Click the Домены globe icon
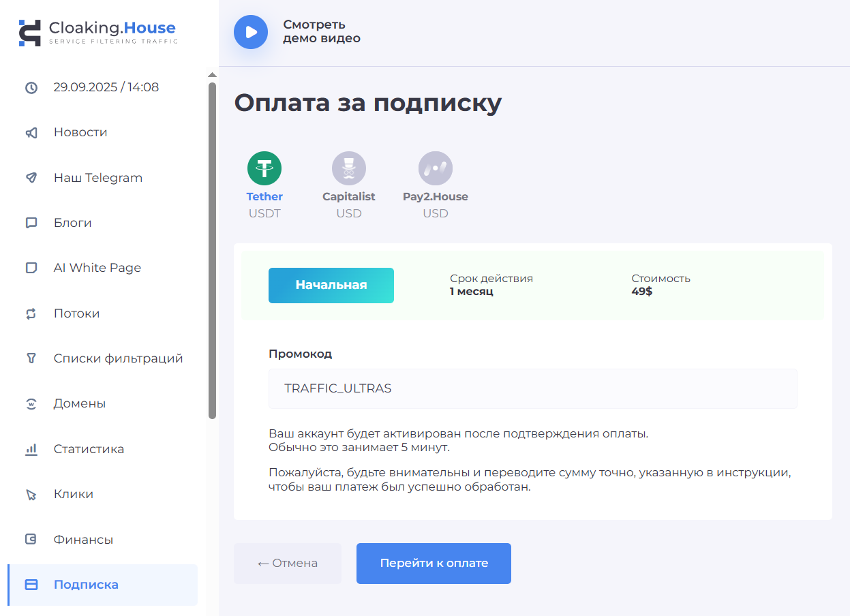Viewport: 850px width, 616px height. click(31, 403)
